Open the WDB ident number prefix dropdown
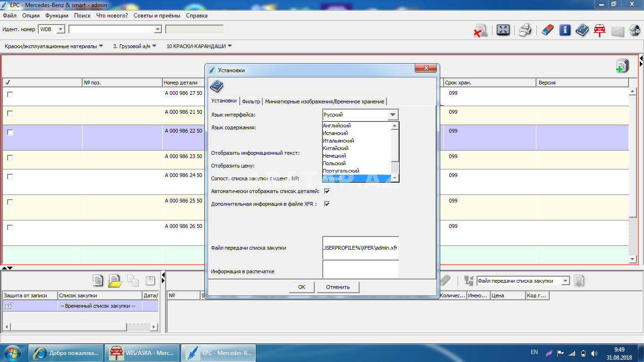Screen dimensions: 644x362 point(60,29)
